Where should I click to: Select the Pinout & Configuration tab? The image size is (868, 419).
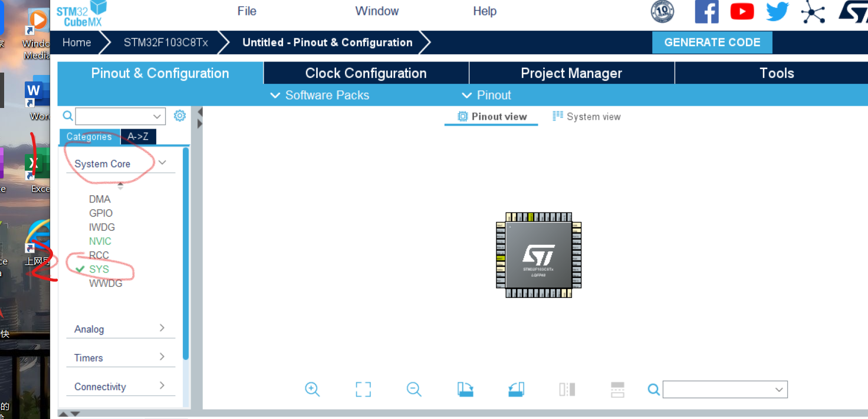160,73
